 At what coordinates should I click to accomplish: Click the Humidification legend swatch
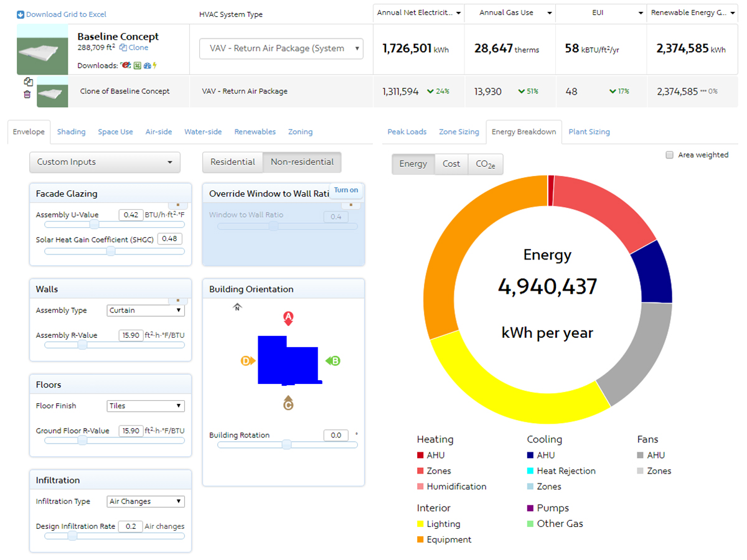pyautogui.click(x=420, y=487)
